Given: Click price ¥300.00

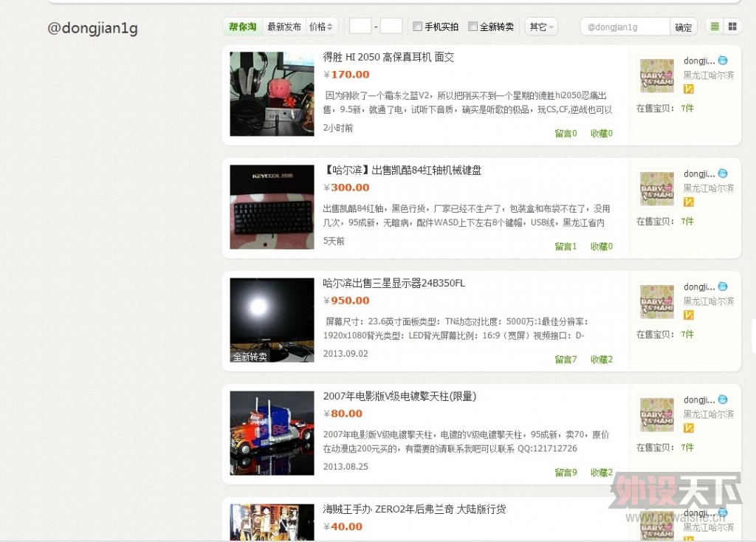Looking at the screenshot, I should [x=346, y=188].
